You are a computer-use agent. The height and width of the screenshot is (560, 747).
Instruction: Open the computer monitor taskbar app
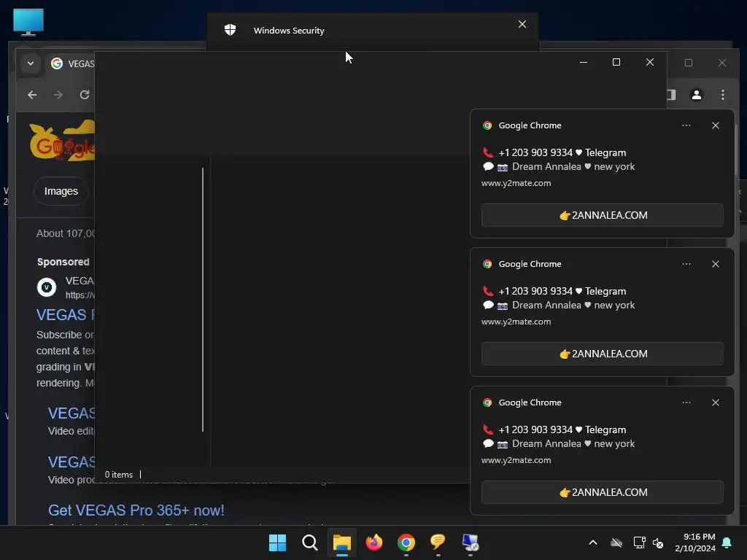pos(471,542)
